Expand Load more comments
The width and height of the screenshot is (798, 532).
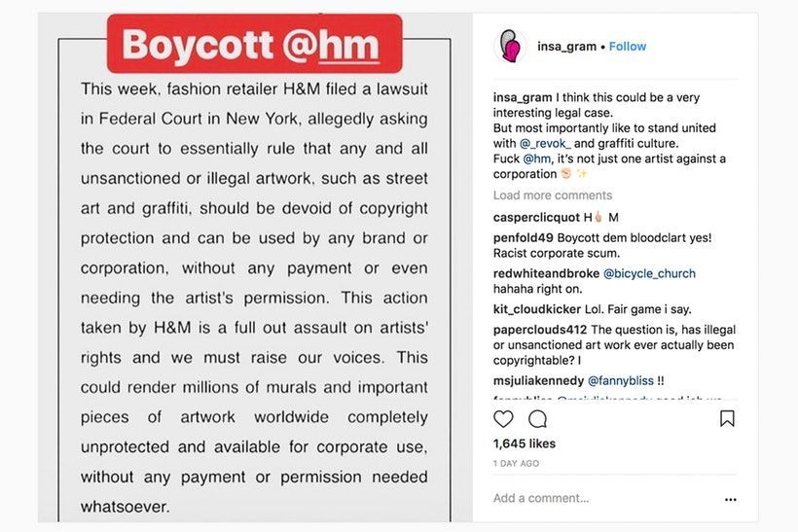[553, 195]
